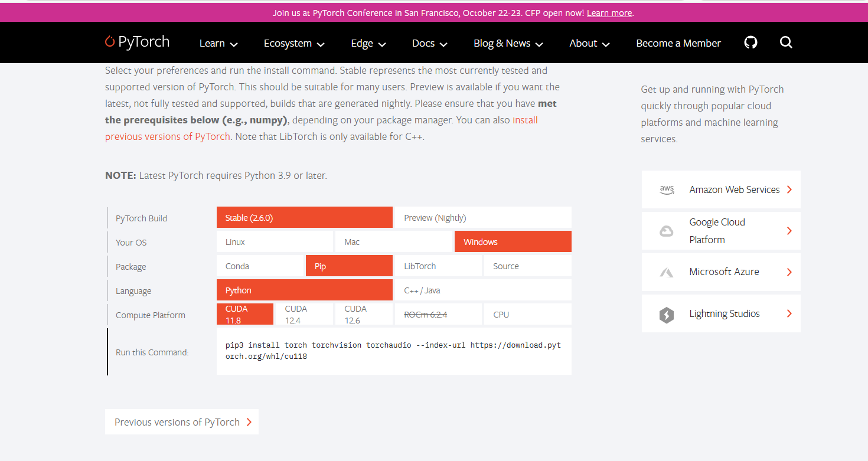
Task: Click the Your OS row label
Action: pos(131,243)
